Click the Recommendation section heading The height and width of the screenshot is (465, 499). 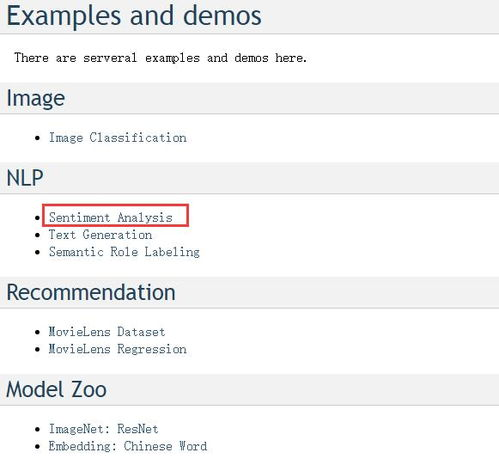click(x=91, y=292)
